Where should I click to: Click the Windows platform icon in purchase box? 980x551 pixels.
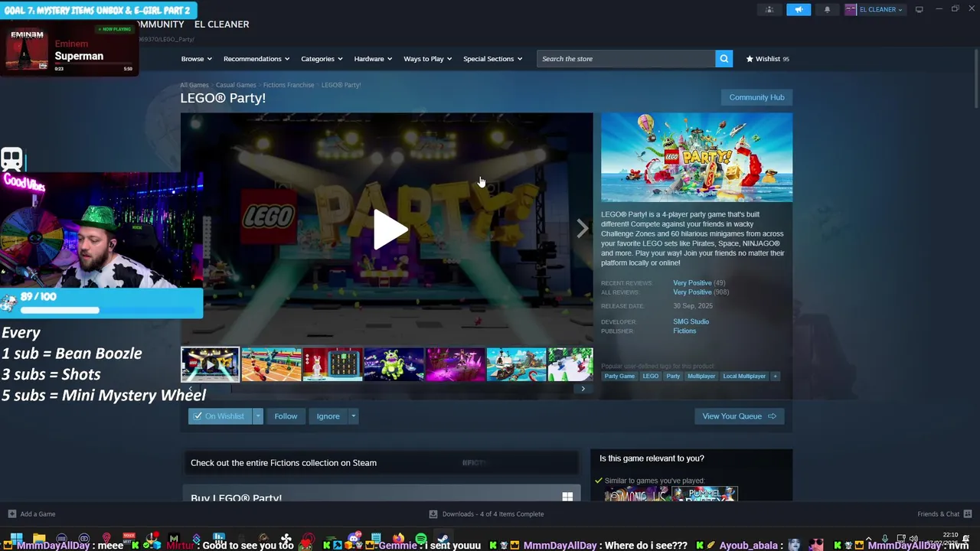(x=567, y=497)
